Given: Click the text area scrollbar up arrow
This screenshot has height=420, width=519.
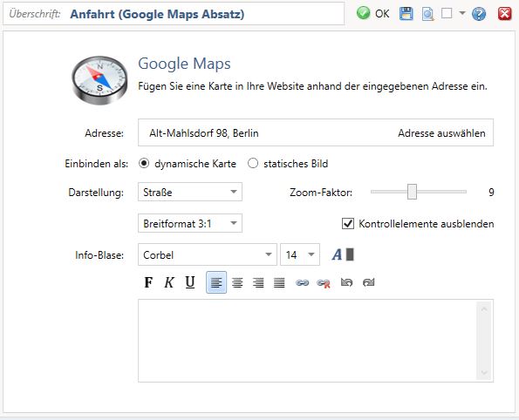Looking at the screenshot, I should tap(484, 309).
